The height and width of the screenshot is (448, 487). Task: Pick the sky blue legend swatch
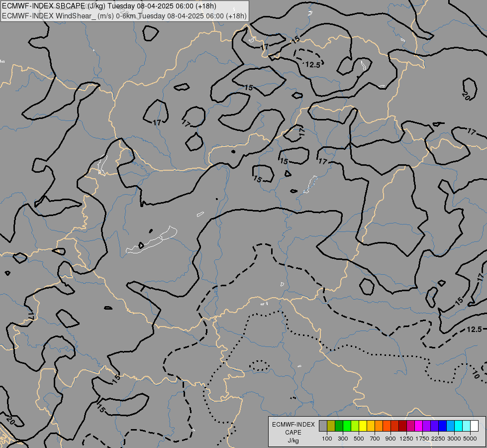450,426
